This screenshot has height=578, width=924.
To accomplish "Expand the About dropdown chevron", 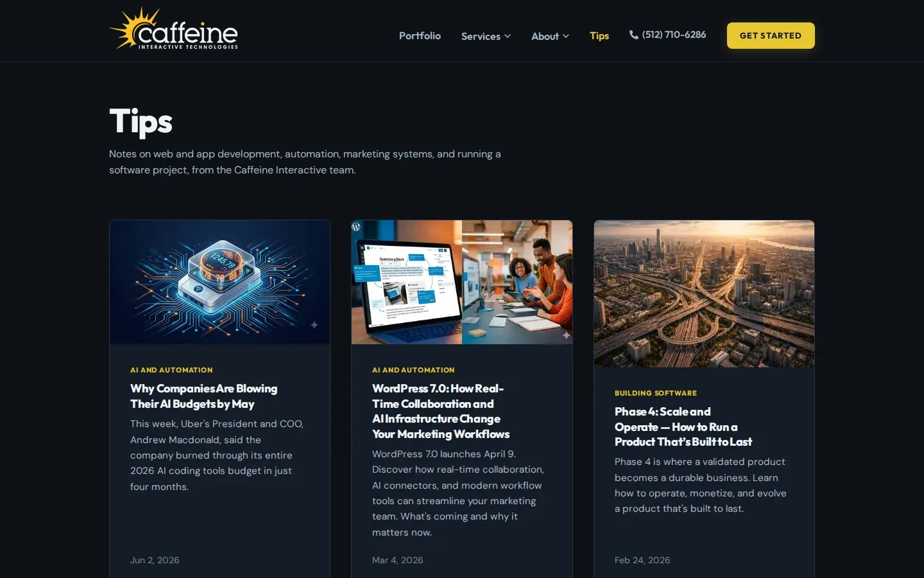I will 566,36.
